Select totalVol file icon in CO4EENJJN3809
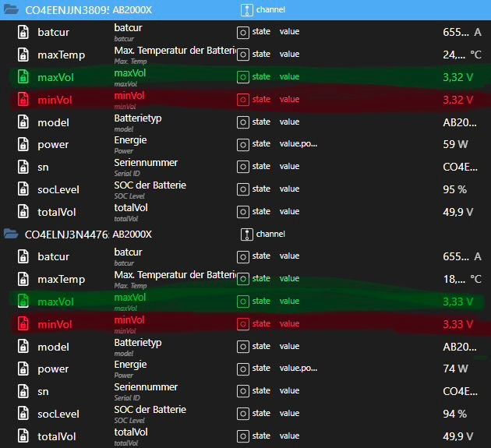 click(x=23, y=212)
